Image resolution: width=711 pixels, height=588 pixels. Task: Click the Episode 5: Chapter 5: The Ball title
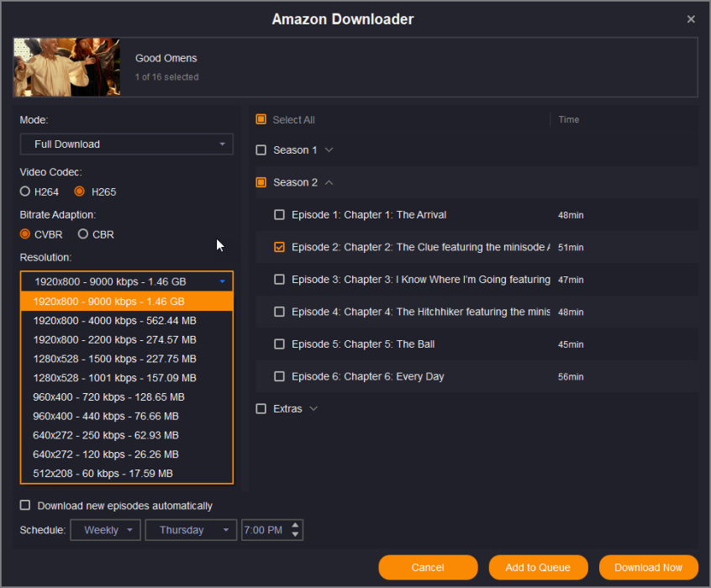[x=363, y=344]
